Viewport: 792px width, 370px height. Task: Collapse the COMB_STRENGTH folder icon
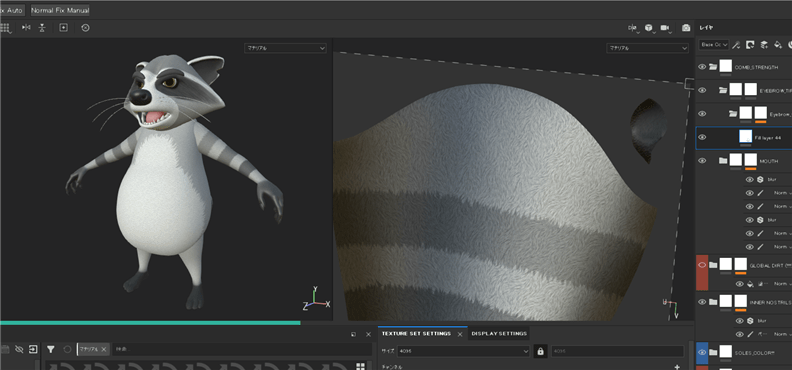[x=713, y=67]
